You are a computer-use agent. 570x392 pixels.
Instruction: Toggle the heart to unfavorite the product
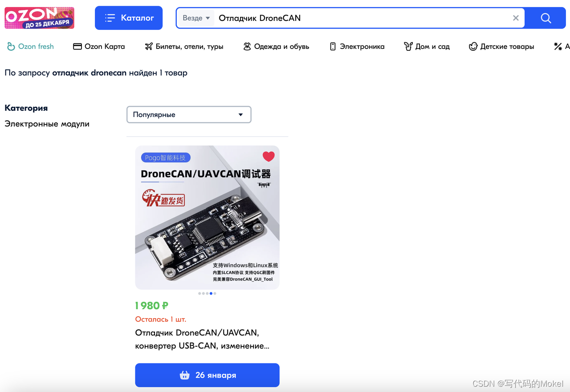pyautogui.click(x=268, y=156)
